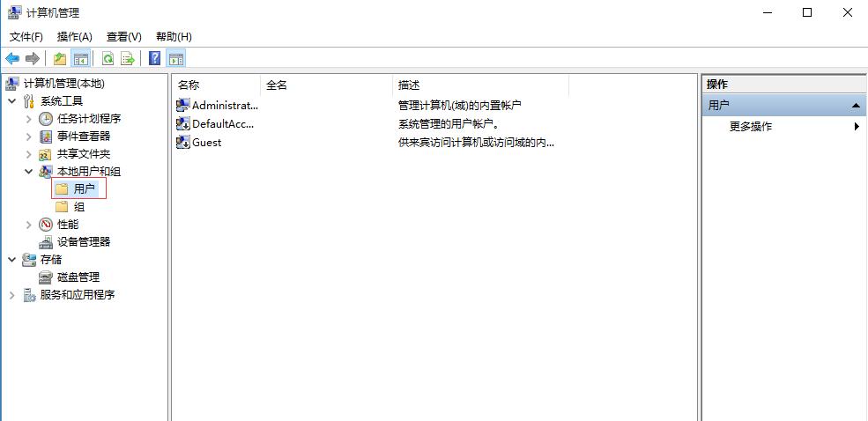Viewport: 868px width, 421px height.
Task: Click the 系统工具 tools icon
Action: tap(29, 101)
